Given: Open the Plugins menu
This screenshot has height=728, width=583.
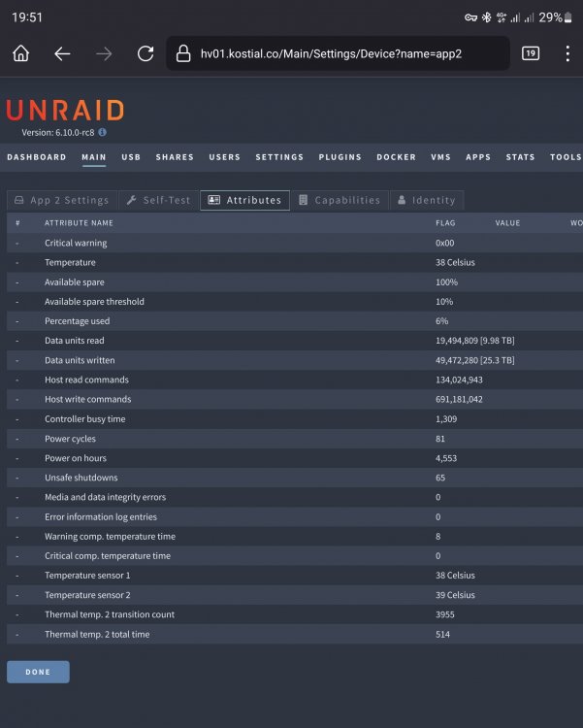Looking at the screenshot, I should click(x=340, y=157).
